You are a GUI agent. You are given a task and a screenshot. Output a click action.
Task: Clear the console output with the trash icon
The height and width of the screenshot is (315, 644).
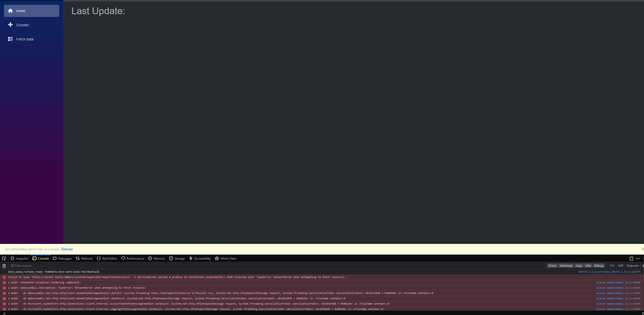click(x=4, y=266)
